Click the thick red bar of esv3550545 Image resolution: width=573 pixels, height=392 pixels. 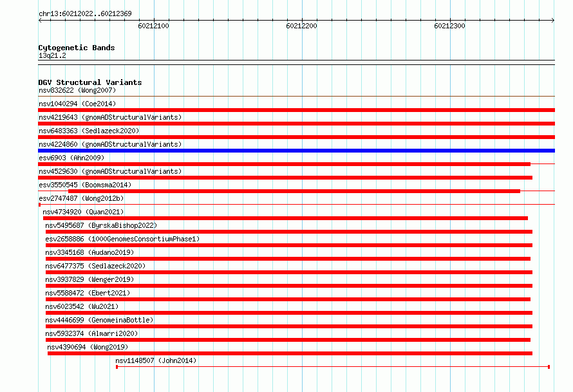[294, 191]
